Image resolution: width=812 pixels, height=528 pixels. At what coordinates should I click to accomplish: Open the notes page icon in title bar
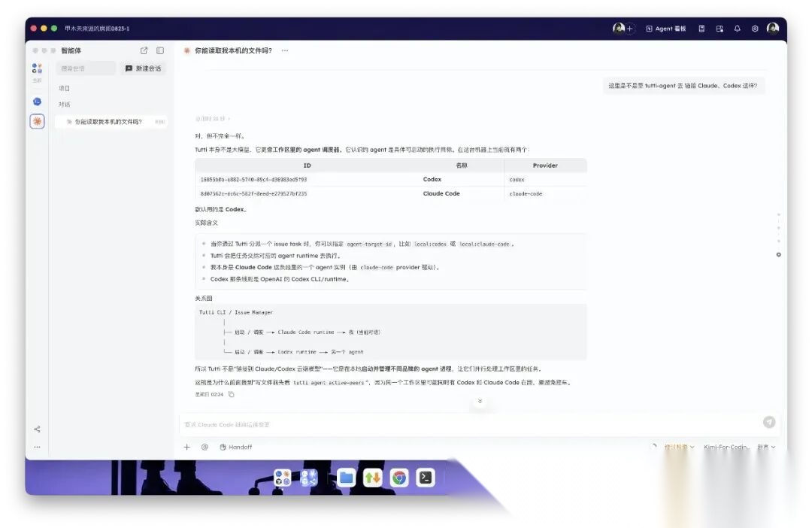(701, 29)
